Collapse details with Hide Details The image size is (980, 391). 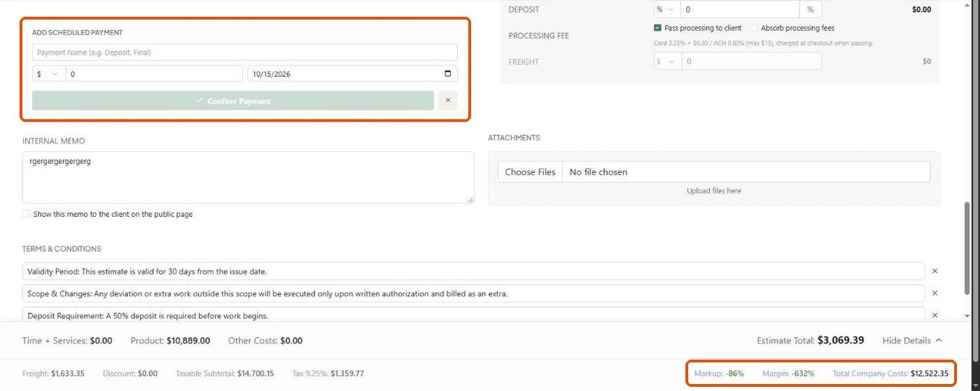911,341
